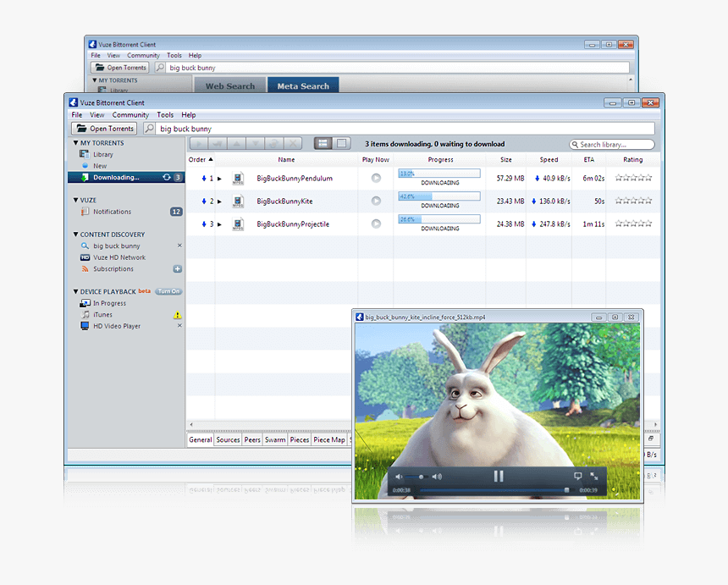728x585 pixels.
Task: Switch to the detailed list view
Action: click(323, 143)
